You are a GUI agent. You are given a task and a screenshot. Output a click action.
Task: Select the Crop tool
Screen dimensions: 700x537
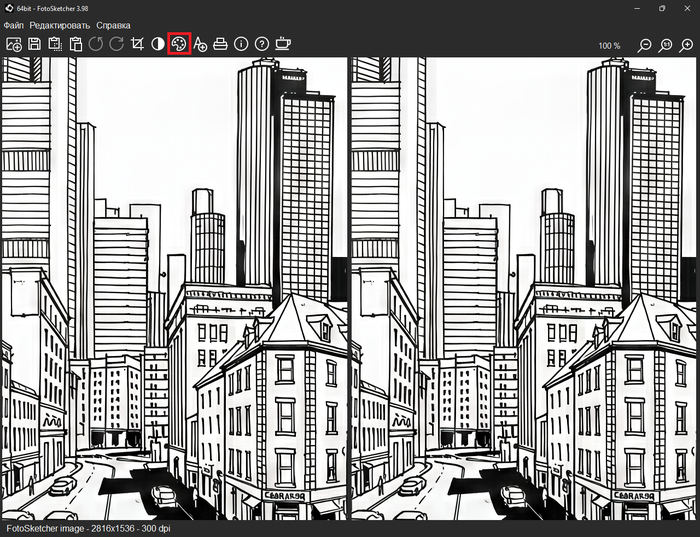click(x=138, y=44)
